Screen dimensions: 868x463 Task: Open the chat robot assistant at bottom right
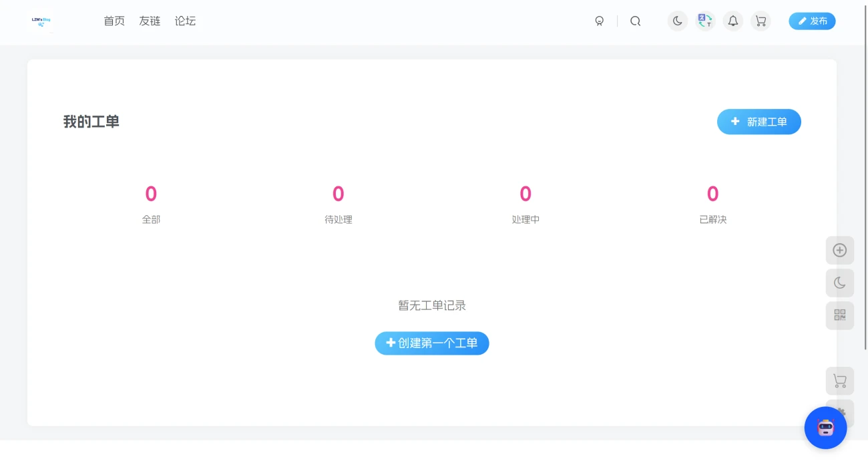tap(826, 428)
